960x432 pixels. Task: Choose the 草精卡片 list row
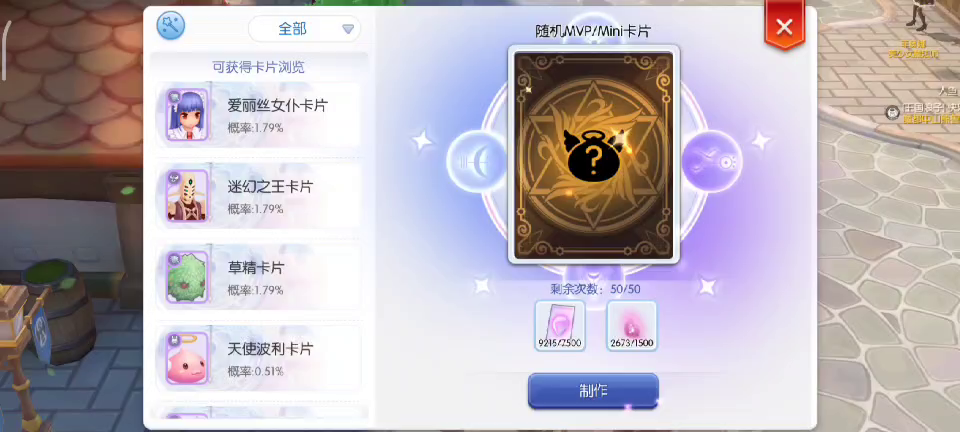coord(258,277)
